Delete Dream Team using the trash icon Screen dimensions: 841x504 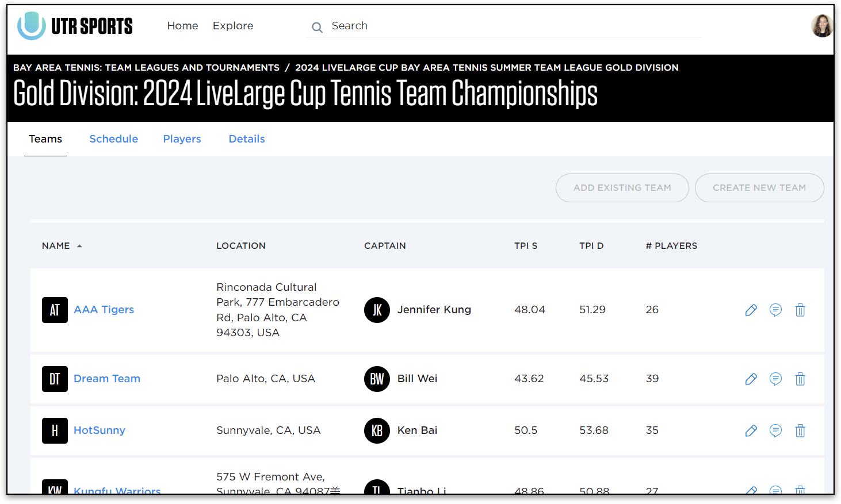tap(800, 379)
